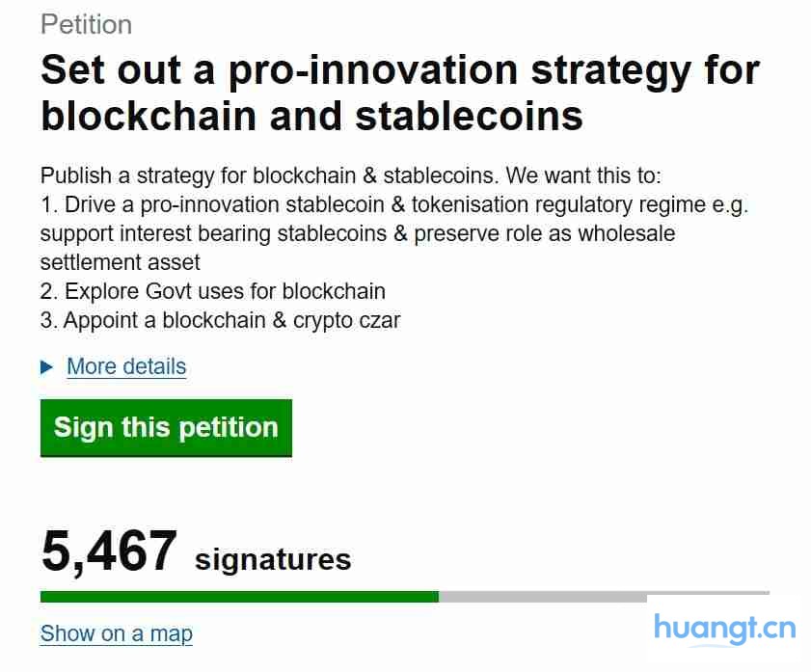Open the Show on a map link
This screenshot has width=811, height=672.
point(116,633)
